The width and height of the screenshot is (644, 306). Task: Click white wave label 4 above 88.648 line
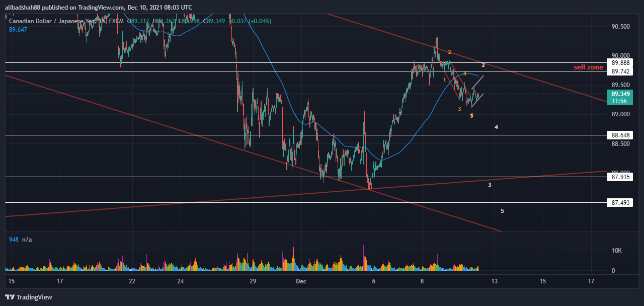click(496, 127)
